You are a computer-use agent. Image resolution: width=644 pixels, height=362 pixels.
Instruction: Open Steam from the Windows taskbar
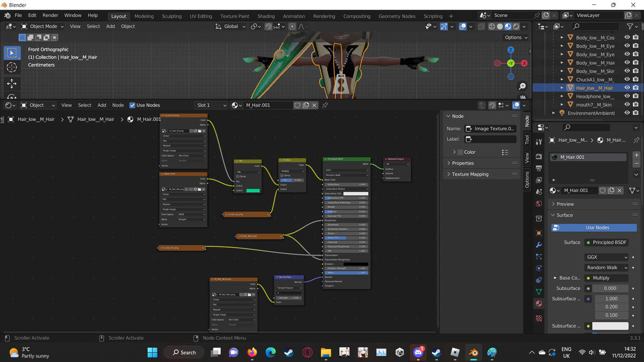(289, 352)
